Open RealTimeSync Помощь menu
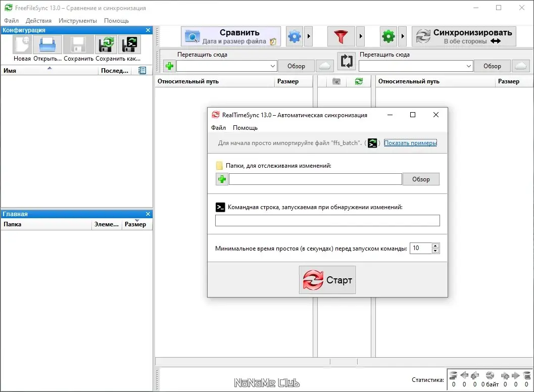Viewport: 534px width, 392px height. click(x=245, y=128)
